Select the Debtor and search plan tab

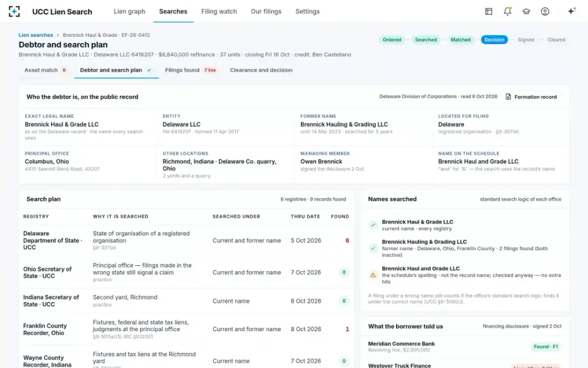point(116,70)
